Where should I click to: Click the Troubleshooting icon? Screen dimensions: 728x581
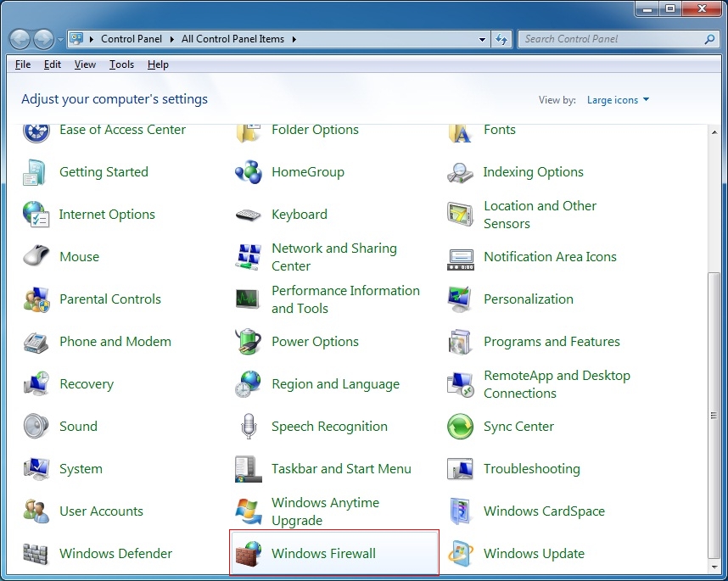tap(460, 469)
